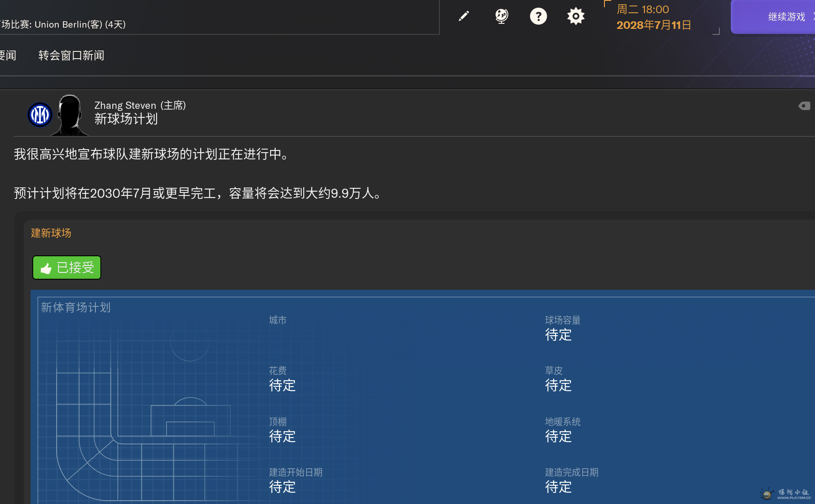Open help via question mark icon
Image resolution: width=815 pixels, height=504 pixels.
[538, 17]
